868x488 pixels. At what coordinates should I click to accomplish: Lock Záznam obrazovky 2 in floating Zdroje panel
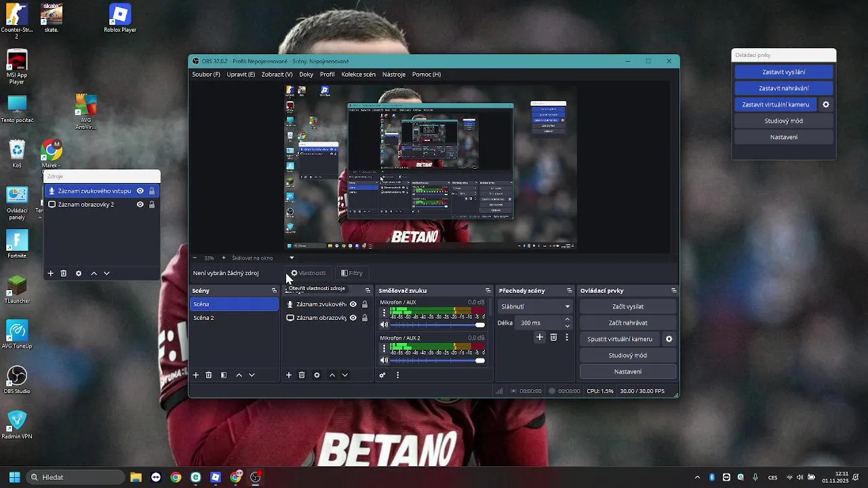click(x=152, y=204)
